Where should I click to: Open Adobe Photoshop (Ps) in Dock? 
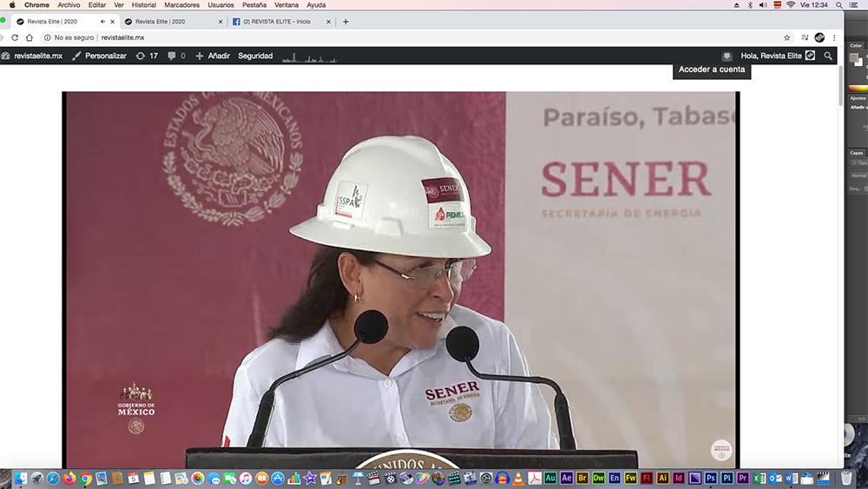(x=711, y=478)
